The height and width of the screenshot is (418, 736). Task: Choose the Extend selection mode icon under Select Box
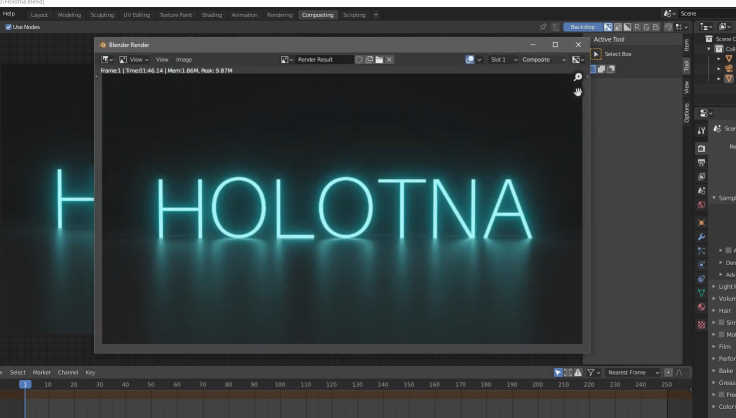click(601, 69)
